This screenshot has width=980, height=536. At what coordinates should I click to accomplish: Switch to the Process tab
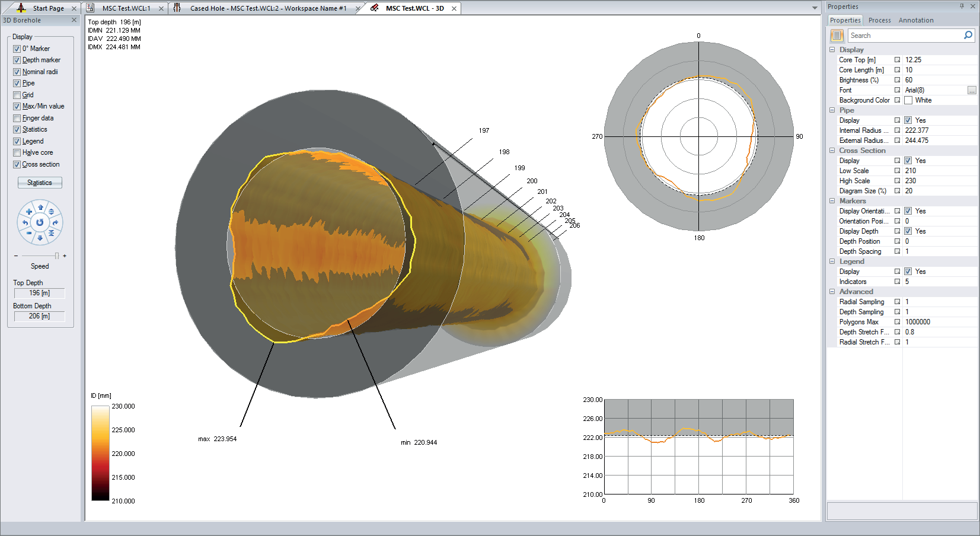point(879,20)
